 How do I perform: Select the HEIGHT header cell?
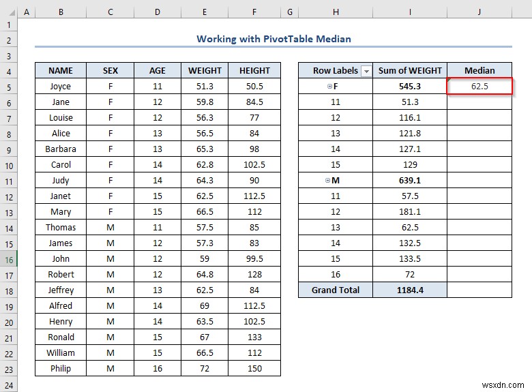click(254, 70)
